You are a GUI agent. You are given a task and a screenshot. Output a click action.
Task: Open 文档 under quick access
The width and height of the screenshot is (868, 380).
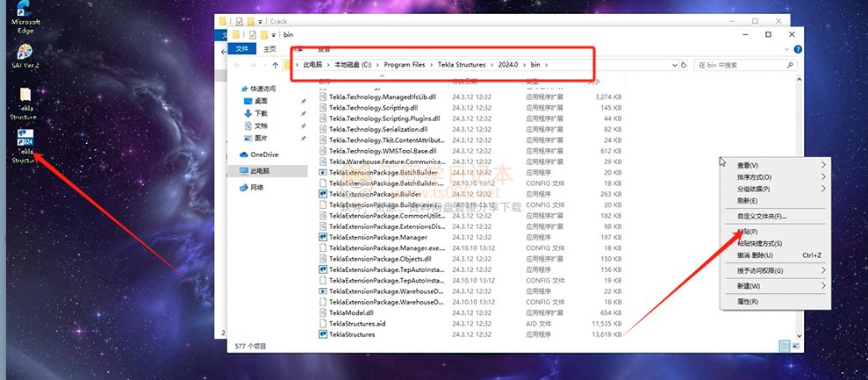[255, 125]
